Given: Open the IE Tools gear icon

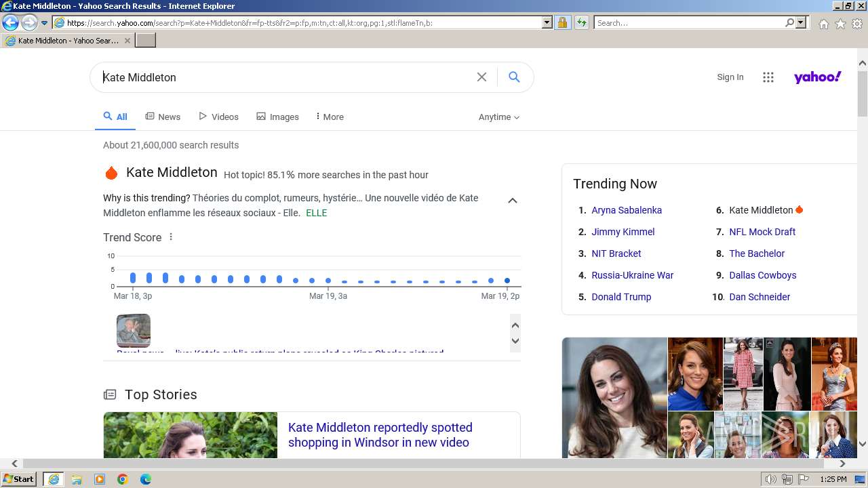Looking at the screenshot, I should click(x=857, y=24).
